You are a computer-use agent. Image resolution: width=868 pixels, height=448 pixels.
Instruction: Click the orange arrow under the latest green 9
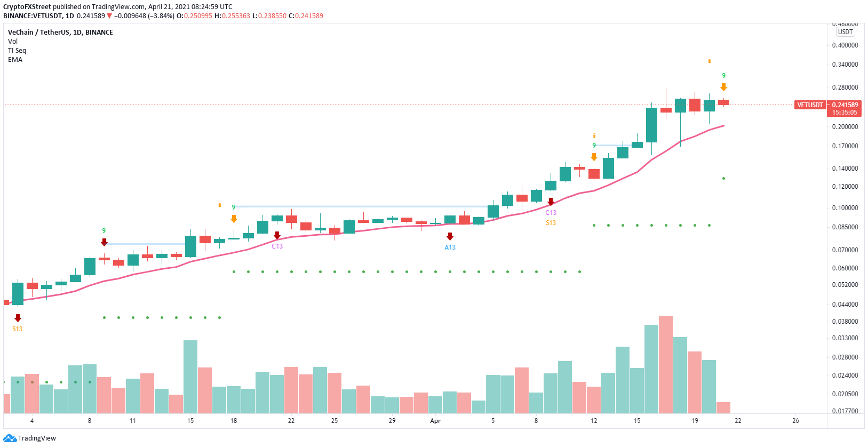[x=723, y=87]
